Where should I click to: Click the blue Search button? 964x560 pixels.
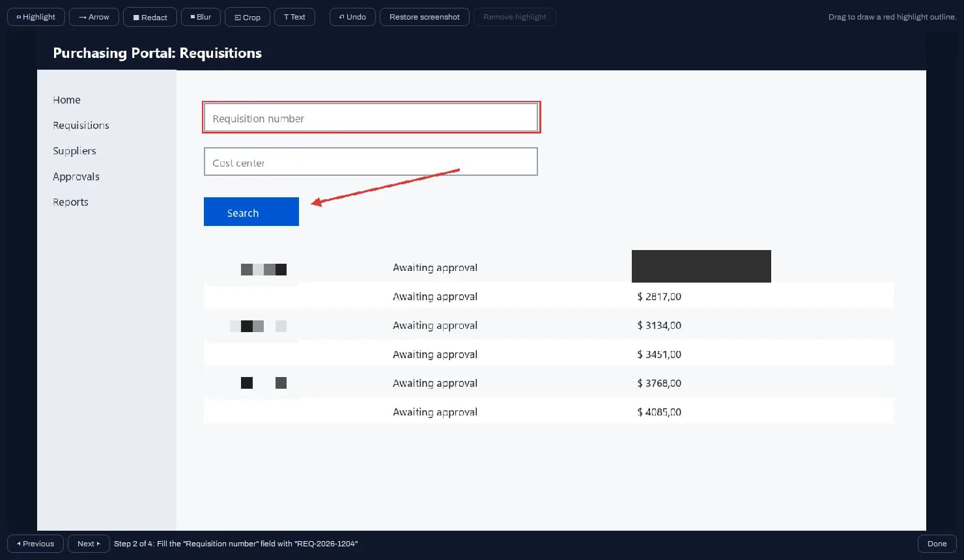251,212
